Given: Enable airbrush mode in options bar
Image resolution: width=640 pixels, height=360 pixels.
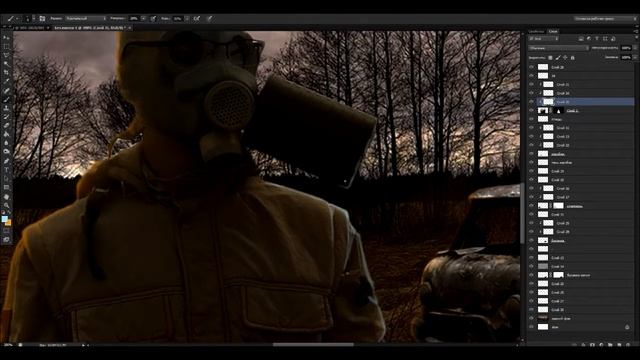Looking at the screenshot, I should 196,18.
